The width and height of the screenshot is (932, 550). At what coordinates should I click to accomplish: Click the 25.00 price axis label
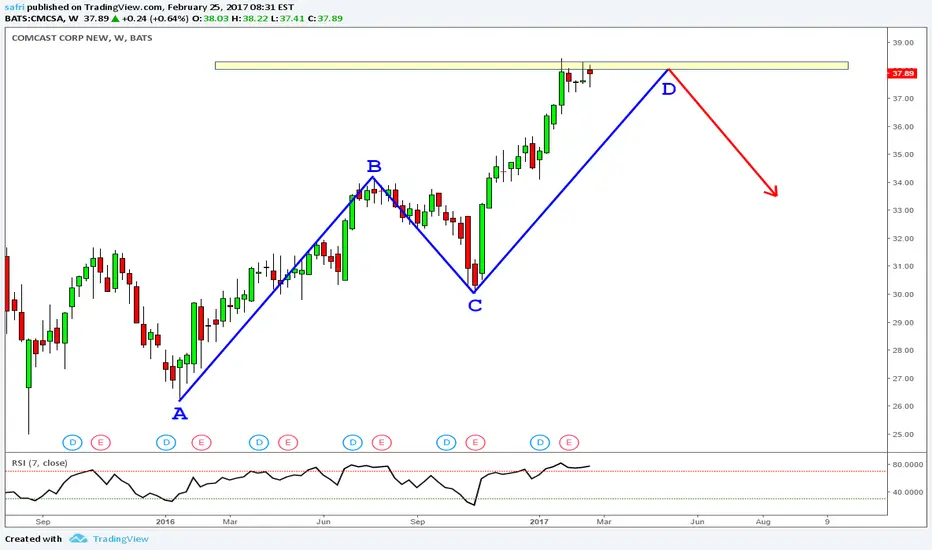coord(902,434)
